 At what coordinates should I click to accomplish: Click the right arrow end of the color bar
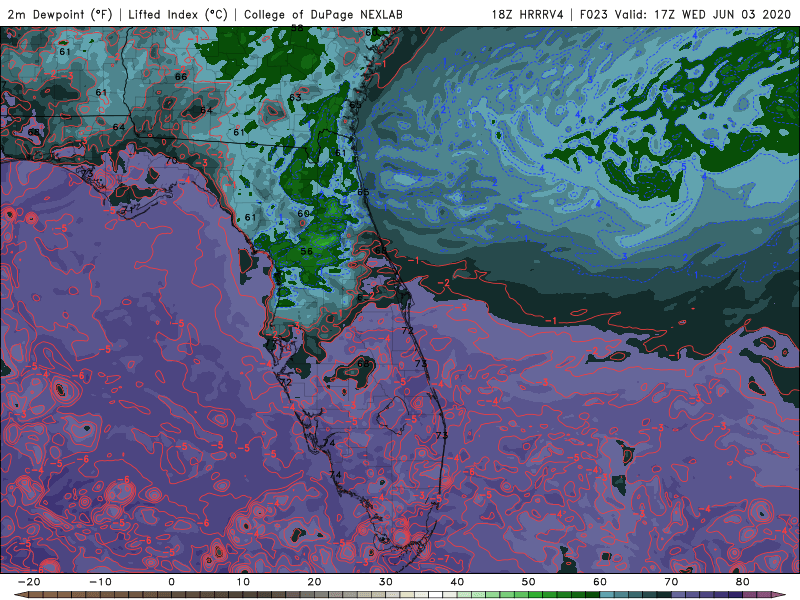779,594
